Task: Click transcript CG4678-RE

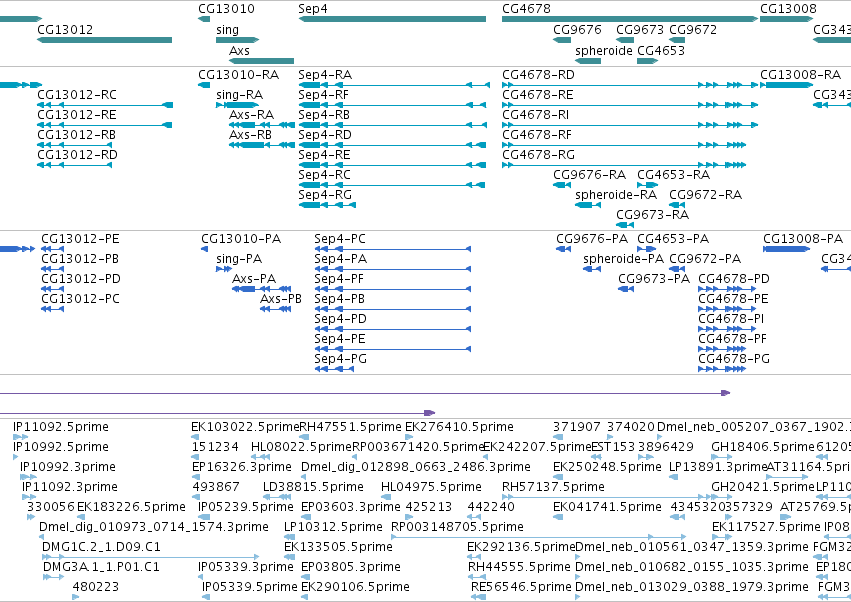Action: (x=537, y=94)
